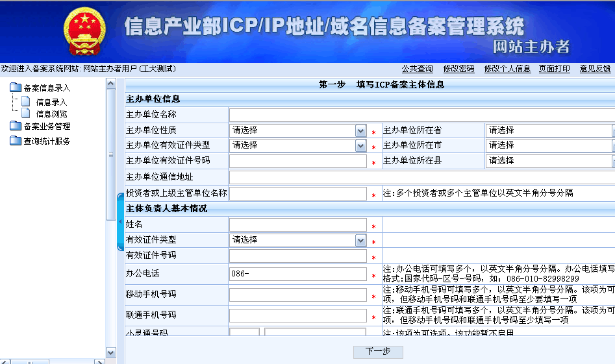Click the sidebar collapse handle arrow
Image resolution: width=615 pixels, height=364 pixels.
pyautogui.click(x=119, y=222)
